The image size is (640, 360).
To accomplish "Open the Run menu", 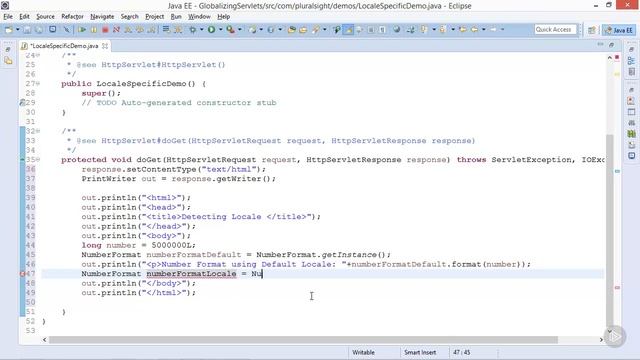I will coord(176,16).
